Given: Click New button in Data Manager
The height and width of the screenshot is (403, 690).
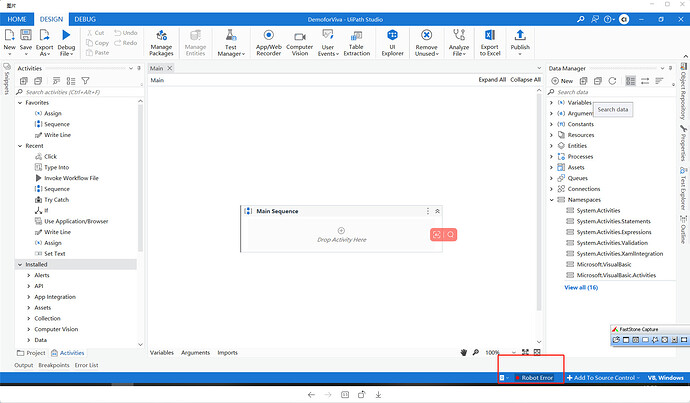Looking at the screenshot, I should click(562, 81).
